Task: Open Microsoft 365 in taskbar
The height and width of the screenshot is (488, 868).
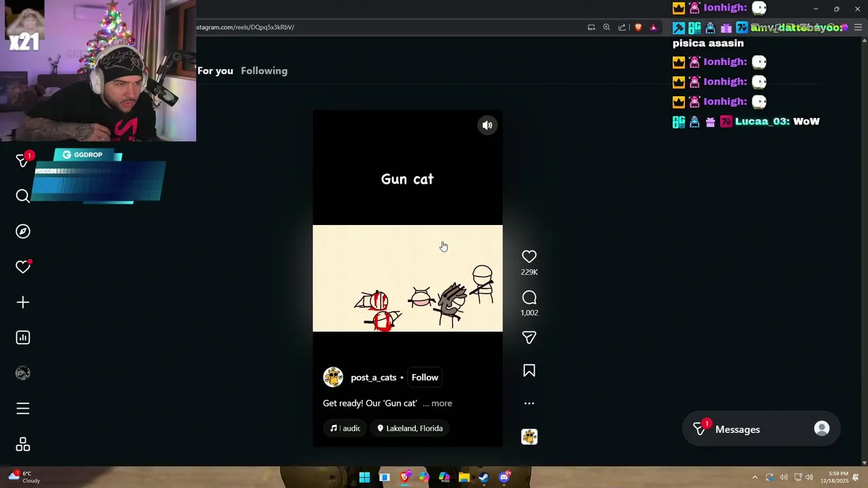Action: point(444,477)
